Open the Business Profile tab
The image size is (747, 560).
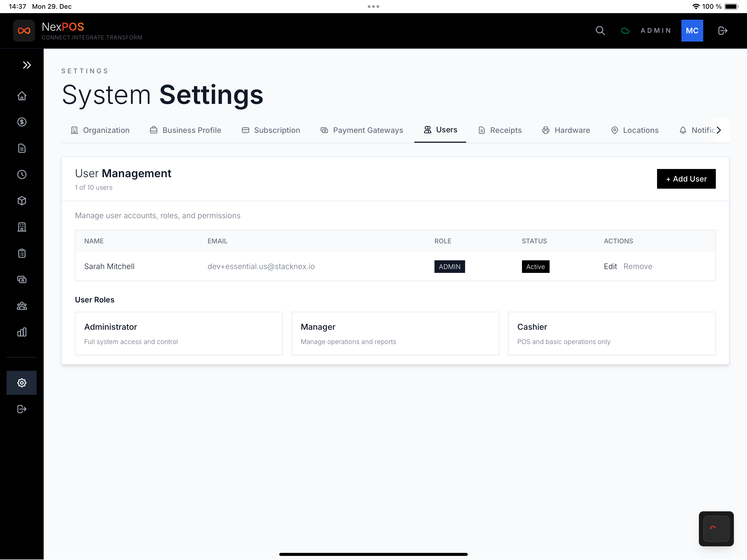185,130
